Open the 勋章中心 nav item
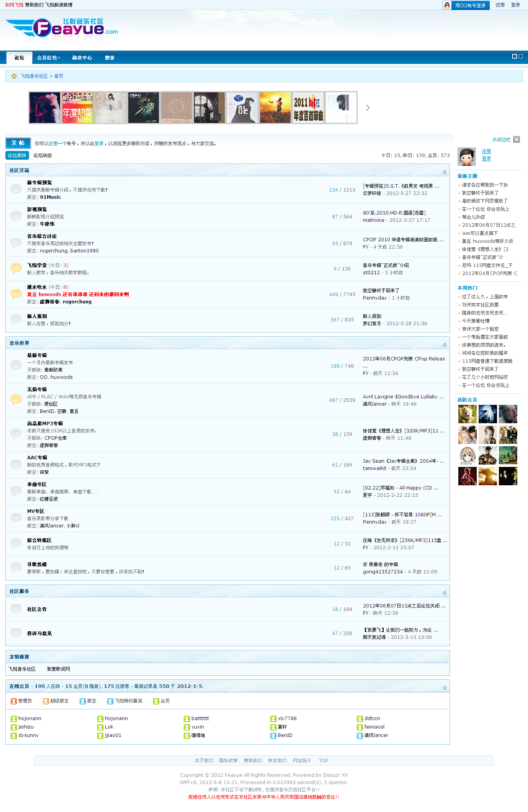This screenshot has width=528, height=812. pos(82,58)
